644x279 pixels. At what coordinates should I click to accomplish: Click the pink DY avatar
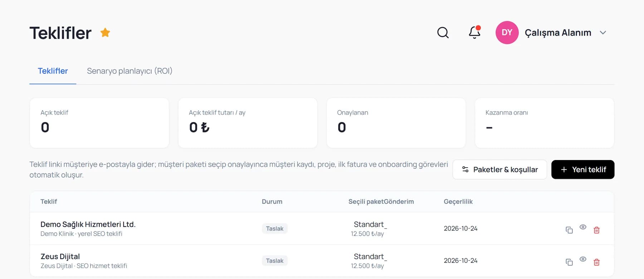pyautogui.click(x=507, y=33)
